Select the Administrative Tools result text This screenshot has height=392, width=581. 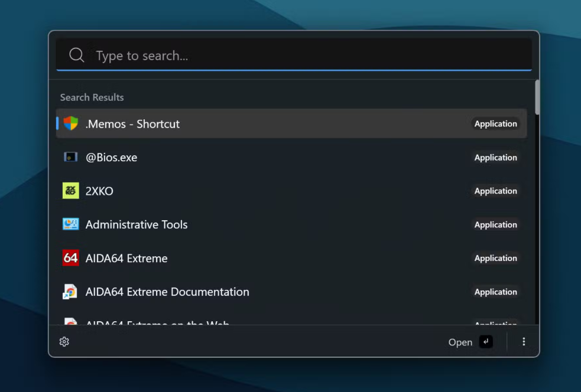[x=137, y=225]
